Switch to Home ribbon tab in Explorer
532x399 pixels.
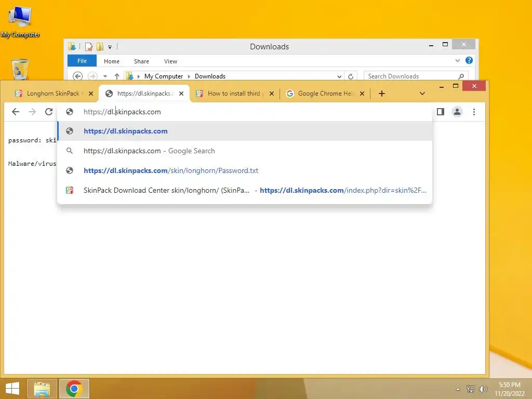tap(112, 61)
